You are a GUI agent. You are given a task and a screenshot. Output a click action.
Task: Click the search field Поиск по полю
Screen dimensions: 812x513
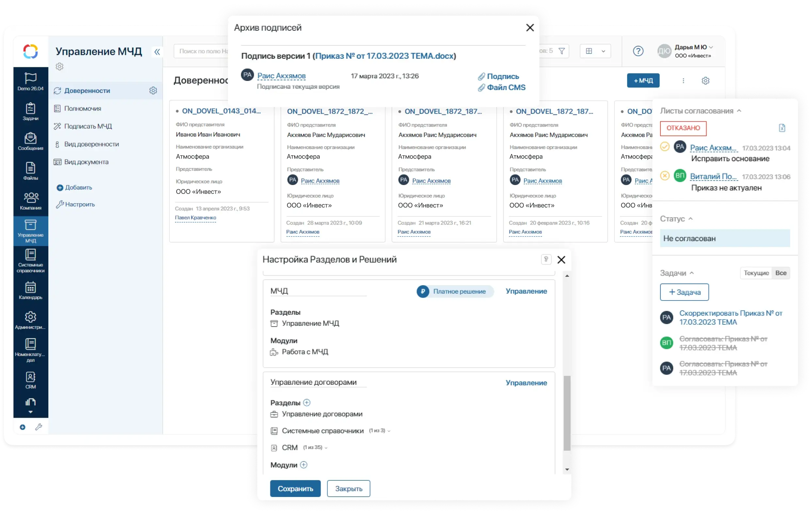point(202,51)
